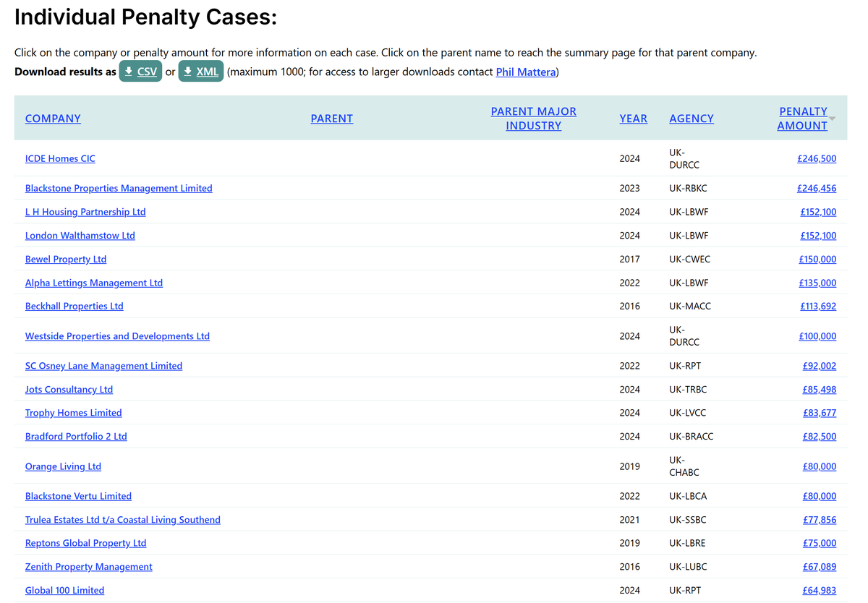Select the 2023 year cell
The width and height of the screenshot is (868, 603).
click(630, 188)
